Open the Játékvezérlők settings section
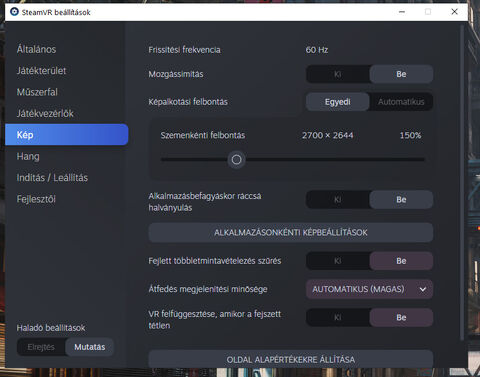The image size is (480, 377). (45, 113)
